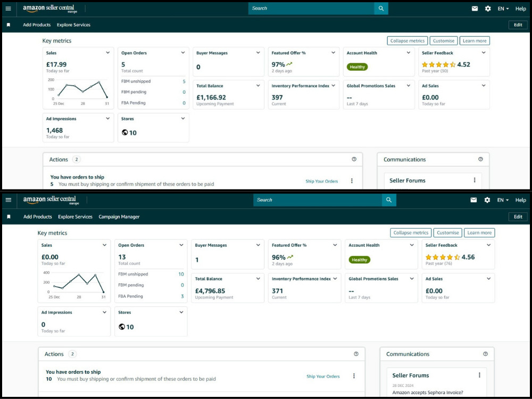Image resolution: width=532 pixels, height=399 pixels.
Task: Click the bookmark icon beside Add Products, lower dashboard
Action: 9,217
